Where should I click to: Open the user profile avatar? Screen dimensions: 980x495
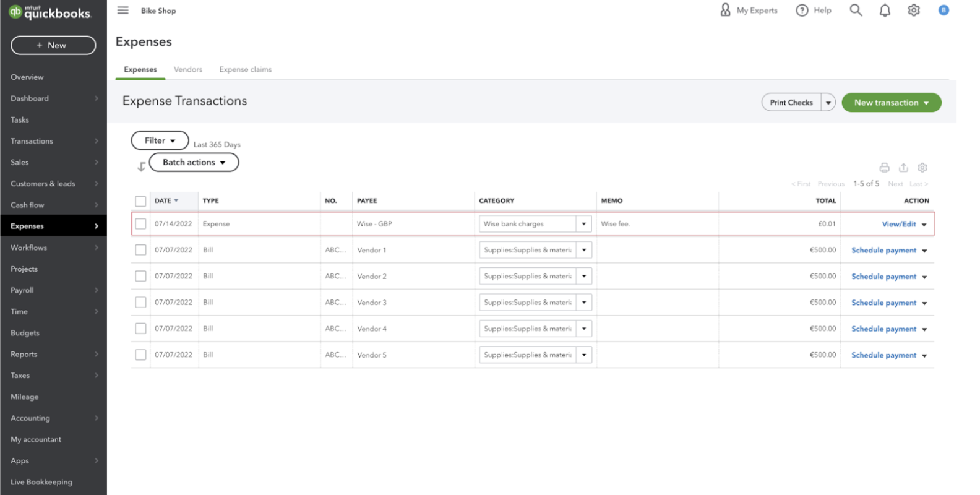pyautogui.click(x=943, y=10)
